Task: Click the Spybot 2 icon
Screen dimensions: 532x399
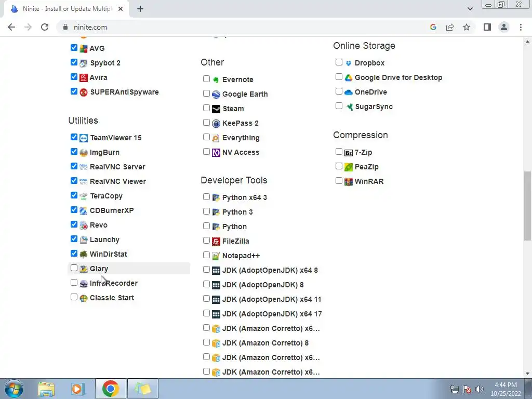Action: (84, 63)
